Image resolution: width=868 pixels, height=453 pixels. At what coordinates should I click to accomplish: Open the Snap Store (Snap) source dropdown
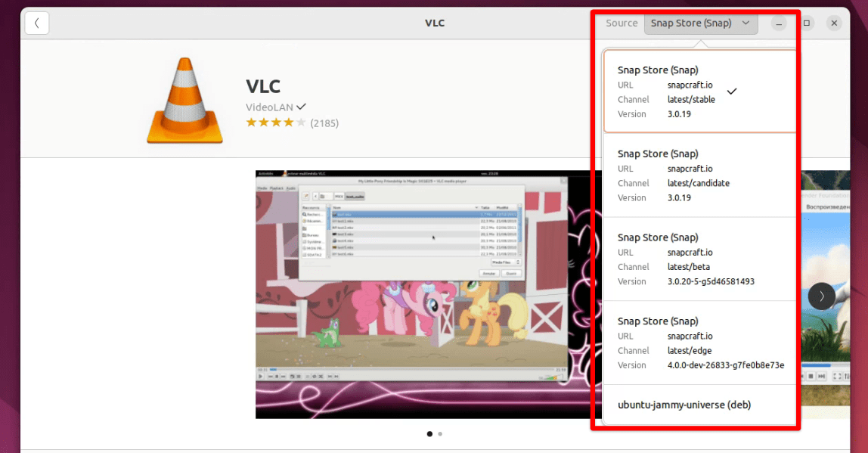point(701,23)
